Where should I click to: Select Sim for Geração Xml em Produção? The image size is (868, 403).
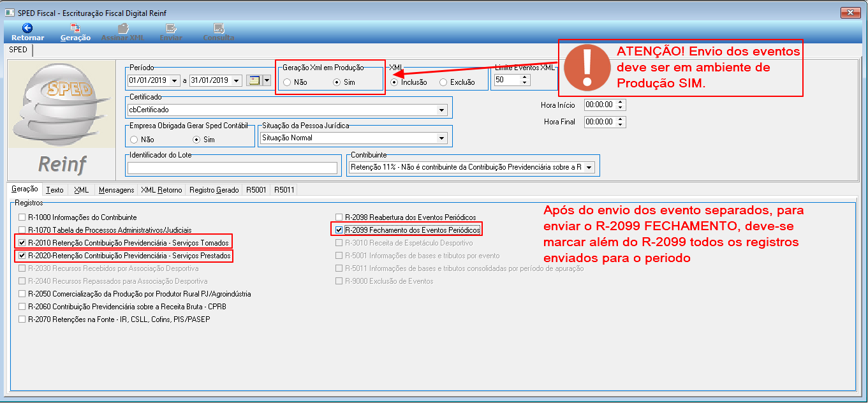point(337,82)
